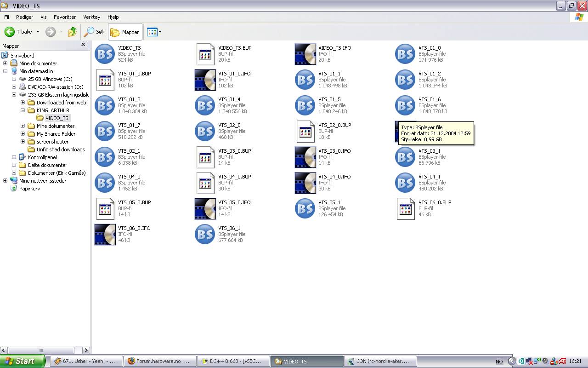Switch to Forum.hardware.no taskbar window
588x368 pixels.
[x=159, y=361]
